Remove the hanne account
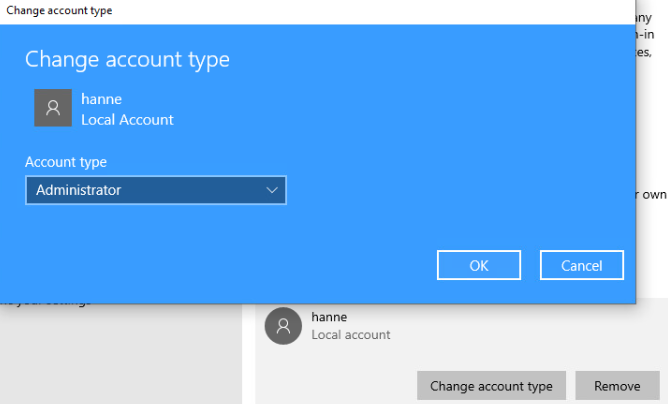The height and width of the screenshot is (404, 668). [616, 386]
